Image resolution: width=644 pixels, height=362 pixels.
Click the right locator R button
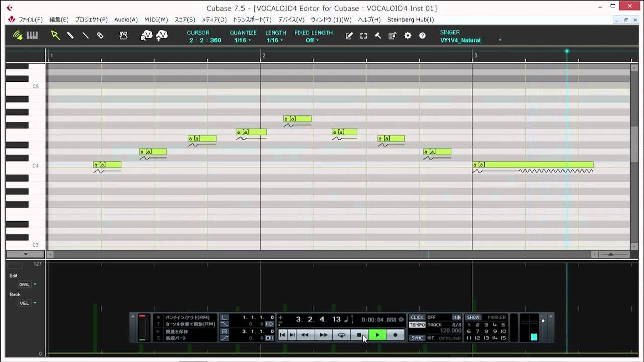tap(224, 331)
